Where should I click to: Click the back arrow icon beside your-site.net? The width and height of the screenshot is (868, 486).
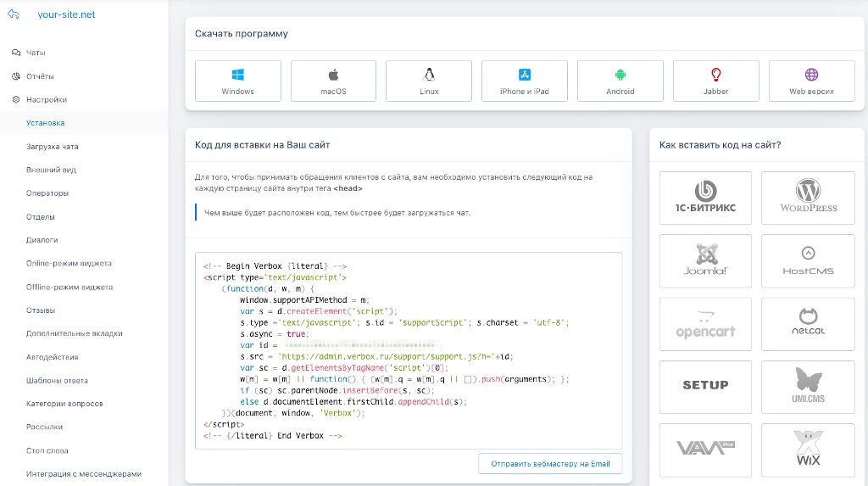click(13, 14)
